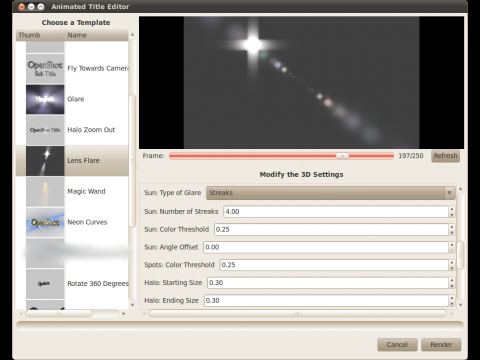480x360 pixels.
Task: Select the Fly Towards Camera thumbnail
Action: (x=45, y=68)
